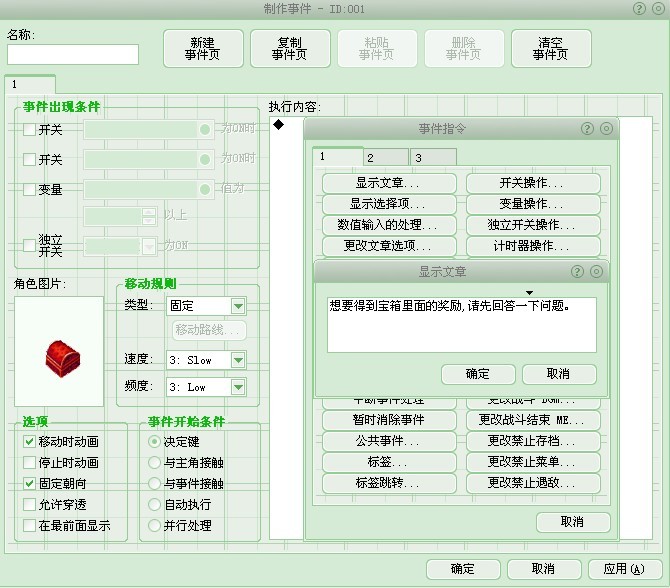Click 显示选择项 command button
The height and width of the screenshot is (588, 670).
pyautogui.click(x=389, y=204)
